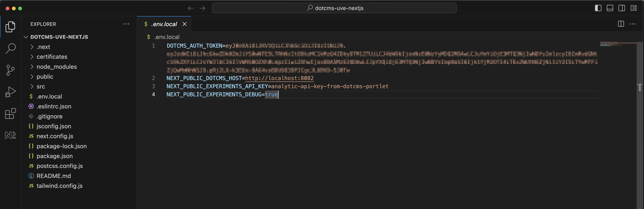Go back with the left arrow
The height and width of the screenshot is (209, 644).
click(191, 8)
